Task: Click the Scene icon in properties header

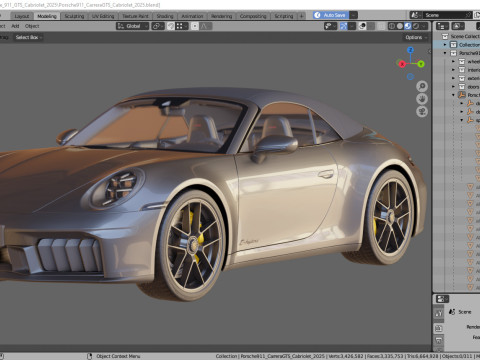Action: [x=452, y=312]
